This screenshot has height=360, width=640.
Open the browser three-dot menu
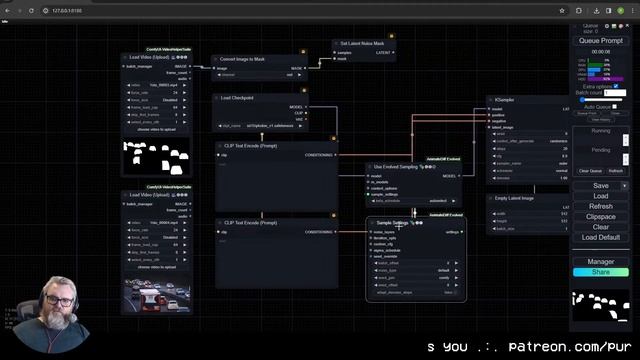[633, 11]
